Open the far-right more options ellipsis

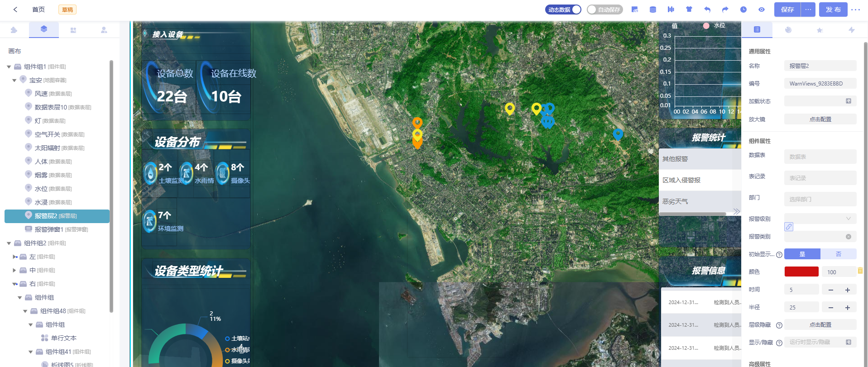pos(856,10)
